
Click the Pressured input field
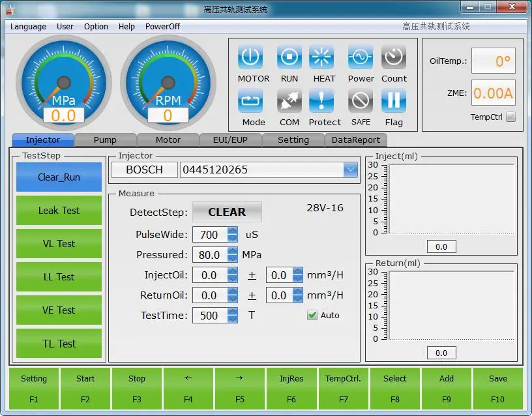pyautogui.click(x=210, y=255)
